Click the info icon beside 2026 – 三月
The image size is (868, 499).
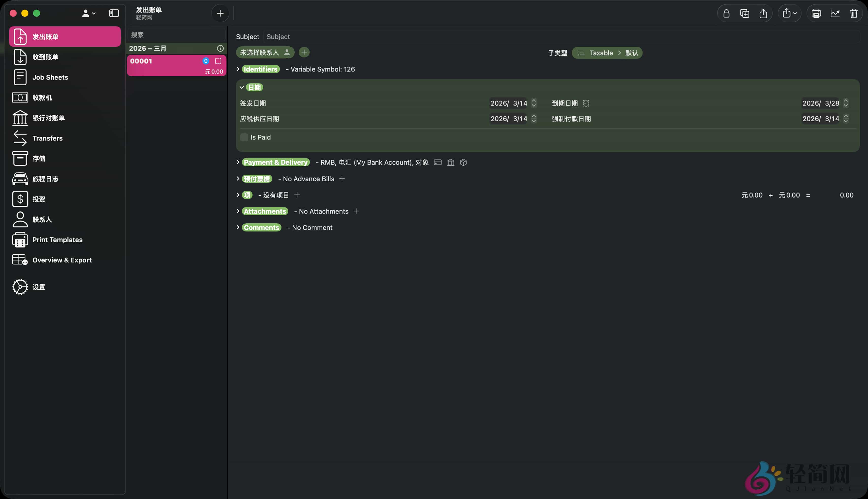pyautogui.click(x=220, y=48)
